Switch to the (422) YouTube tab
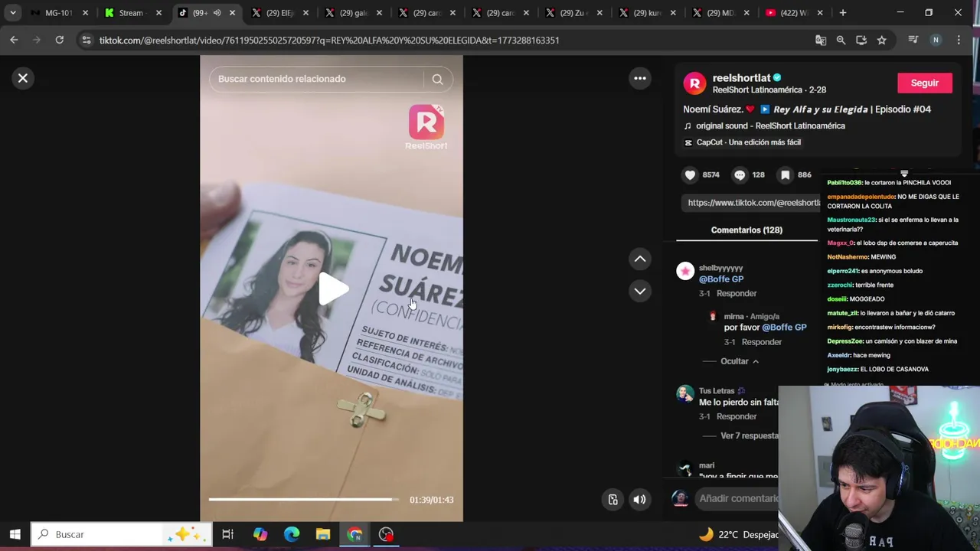980x551 pixels. pyautogui.click(x=792, y=13)
